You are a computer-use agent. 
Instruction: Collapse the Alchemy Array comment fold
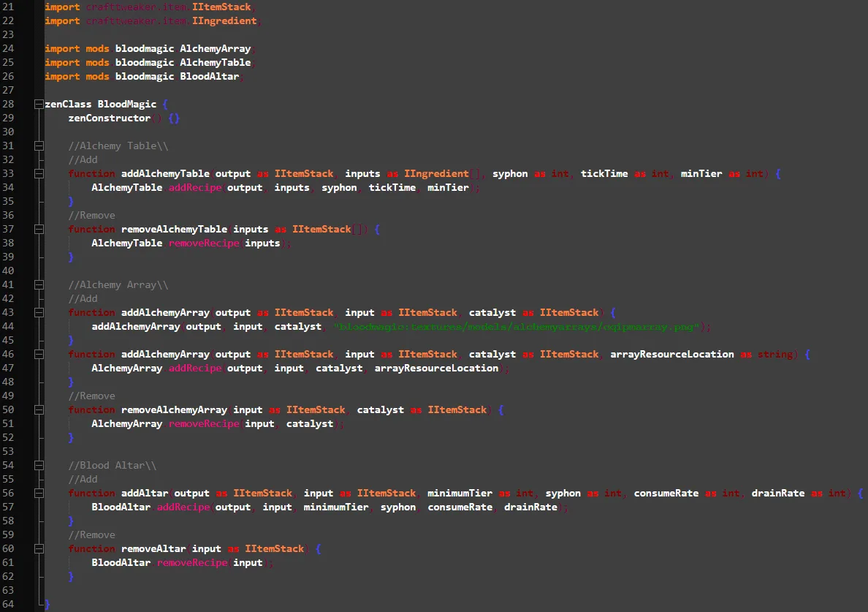click(39, 284)
